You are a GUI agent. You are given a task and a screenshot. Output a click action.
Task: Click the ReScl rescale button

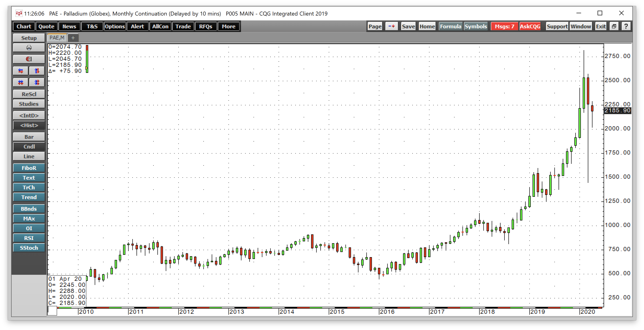[x=29, y=94]
